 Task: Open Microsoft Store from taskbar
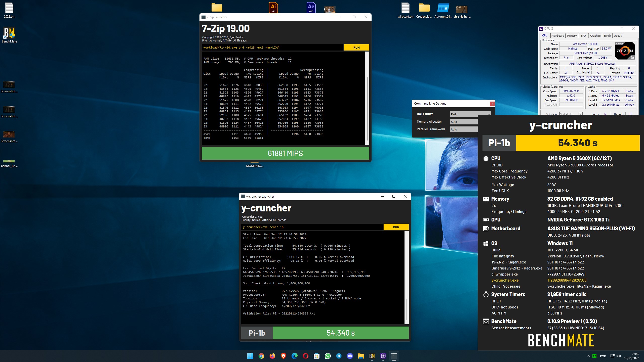316,356
